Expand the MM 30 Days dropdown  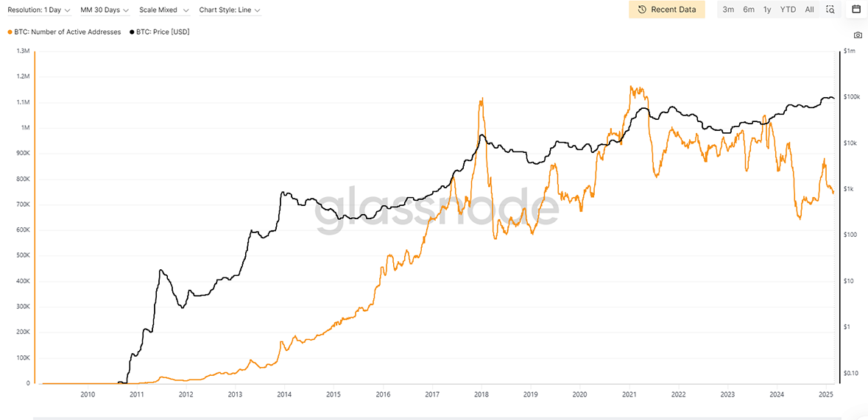105,10
